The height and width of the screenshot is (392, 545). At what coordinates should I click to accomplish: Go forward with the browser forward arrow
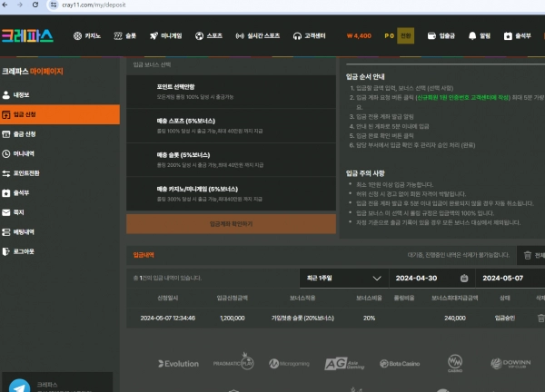pyautogui.click(x=20, y=5)
